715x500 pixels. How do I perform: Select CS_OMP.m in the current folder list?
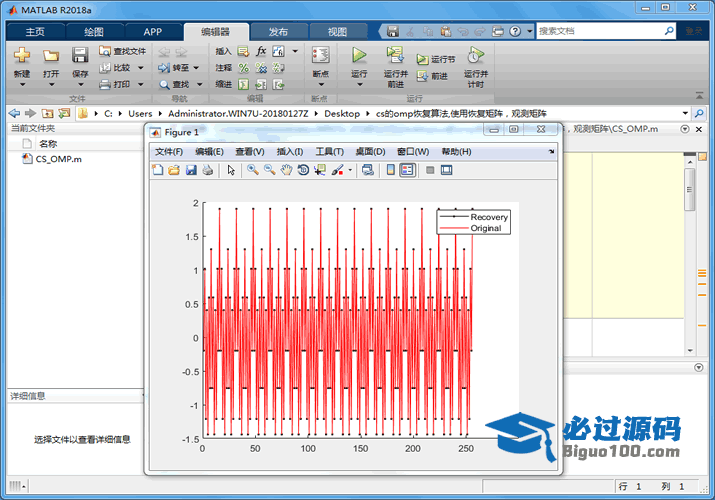click(x=58, y=158)
